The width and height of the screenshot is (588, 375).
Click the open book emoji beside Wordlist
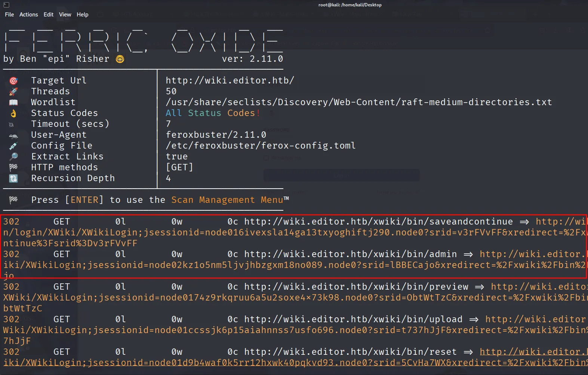coord(13,103)
